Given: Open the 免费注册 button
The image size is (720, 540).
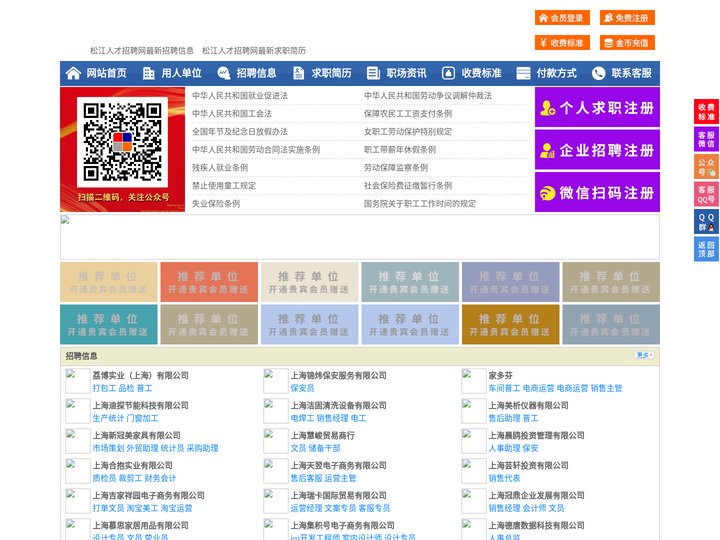Looking at the screenshot, I should coord(627,18).
